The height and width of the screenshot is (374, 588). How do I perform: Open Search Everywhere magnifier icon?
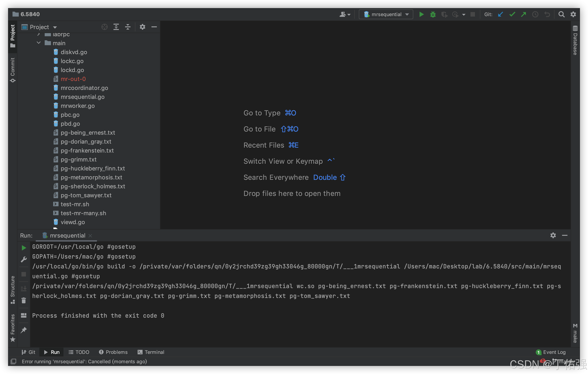point(561,14)
